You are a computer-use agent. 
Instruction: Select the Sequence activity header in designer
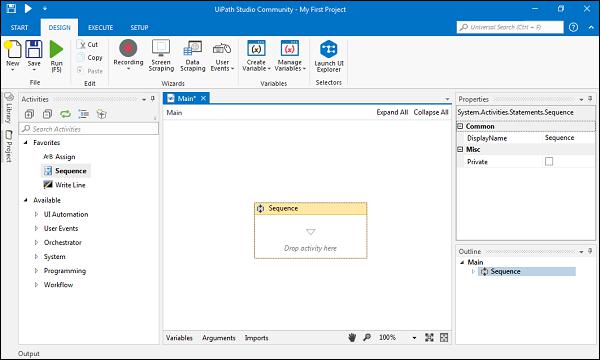tap(310, 209)
